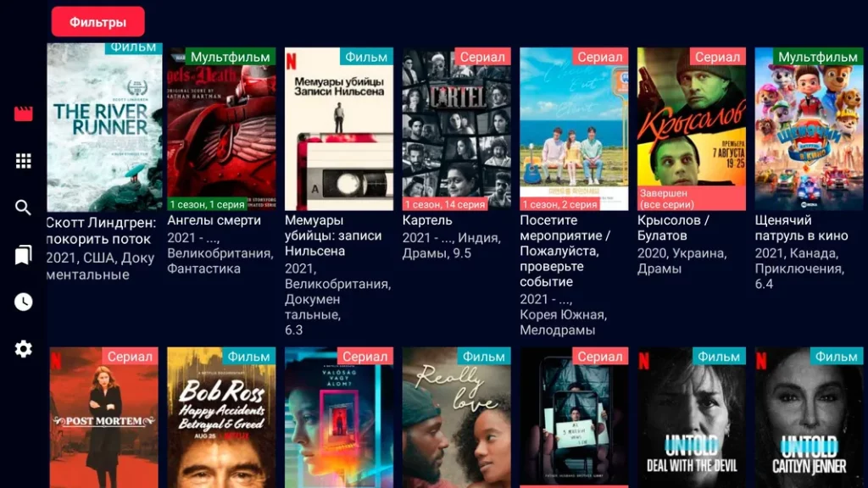Select title text 'Крысолов / Булатов'
Screen dimensions: 868x488
(x=673, y=228)
